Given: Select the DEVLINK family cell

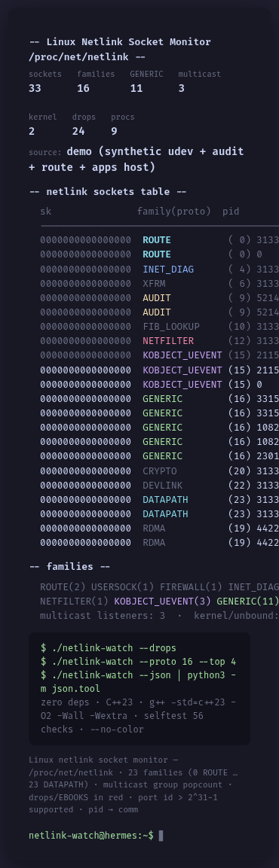Looking at the screenshot, I should click(163, 485).
